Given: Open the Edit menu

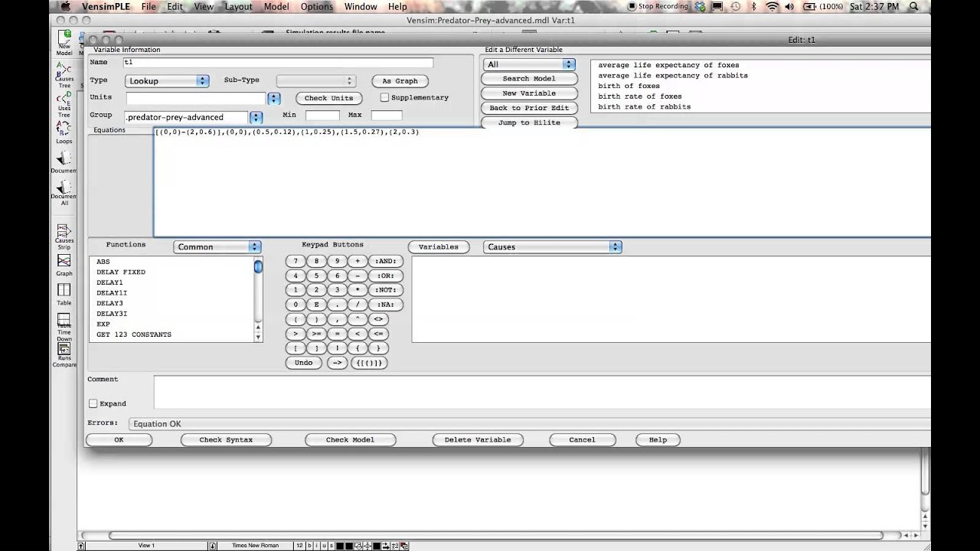Looking at the screenshot, I should pos(175,7).
